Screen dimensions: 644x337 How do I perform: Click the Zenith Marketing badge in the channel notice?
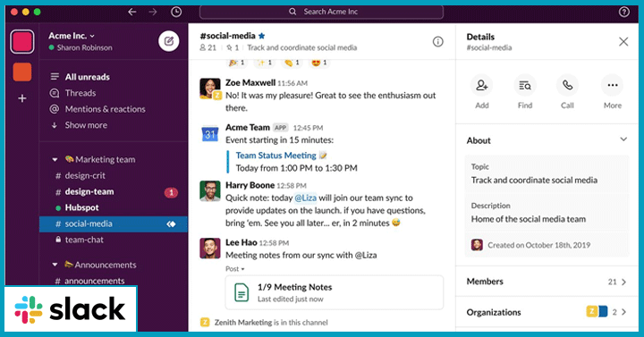[205, 322]
